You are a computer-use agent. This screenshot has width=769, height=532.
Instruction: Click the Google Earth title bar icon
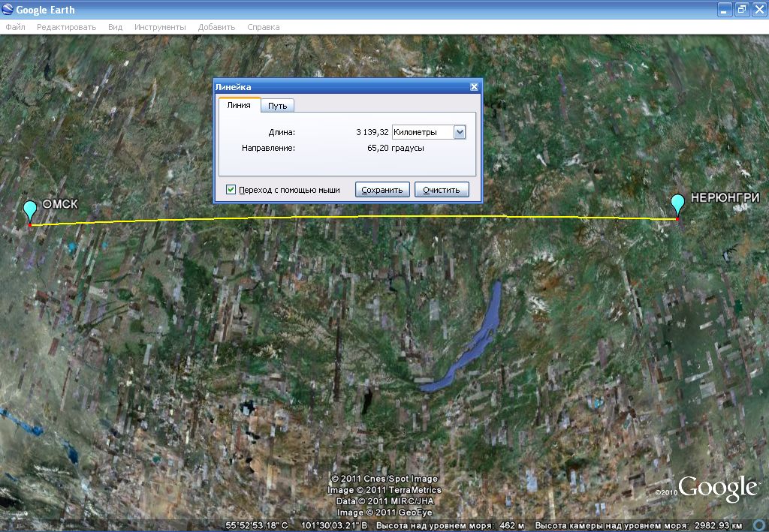8,10
